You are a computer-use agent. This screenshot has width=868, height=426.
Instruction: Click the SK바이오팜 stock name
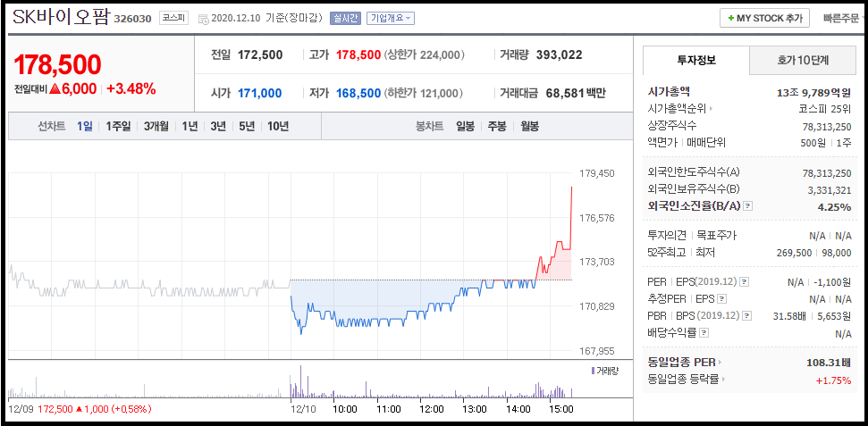60,17
